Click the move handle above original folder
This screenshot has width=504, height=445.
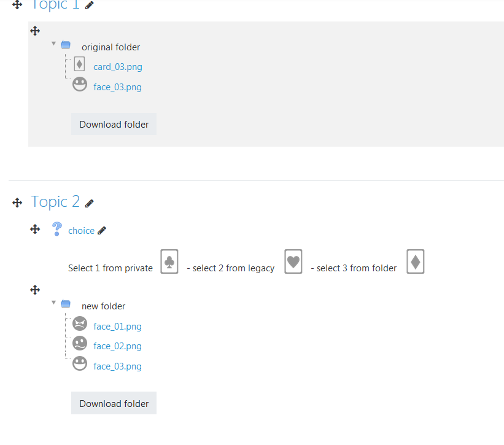tap(35, 31)
